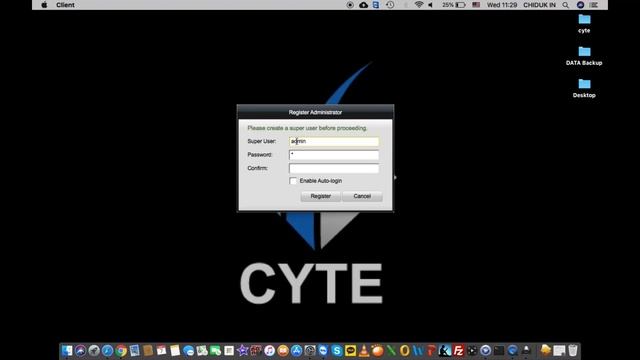Launch Skype from the dock

click(x=337, y=350)
